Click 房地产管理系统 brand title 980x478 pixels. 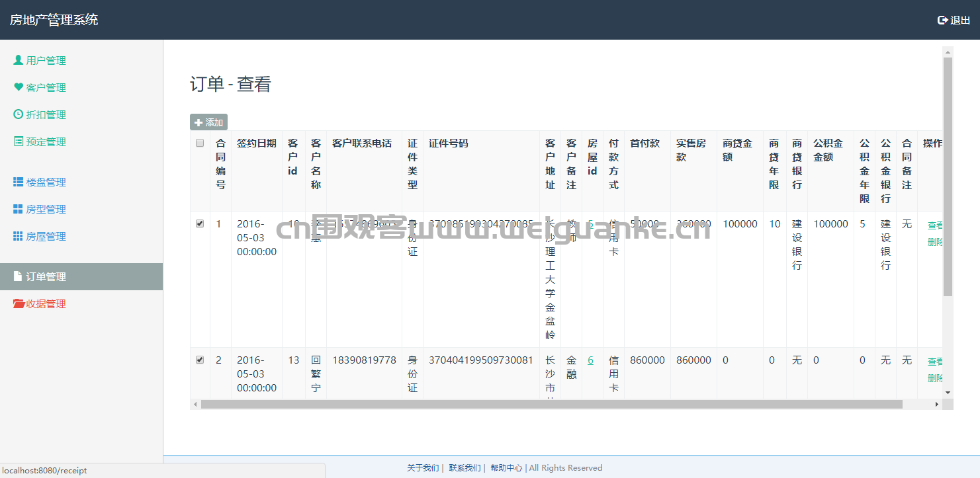tap(54, 20)
